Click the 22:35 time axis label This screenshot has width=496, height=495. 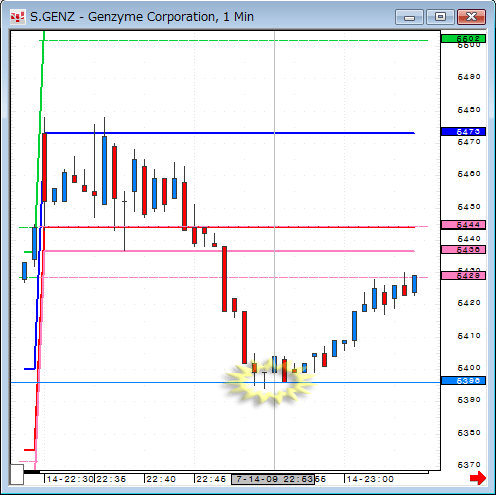(111, 479)
